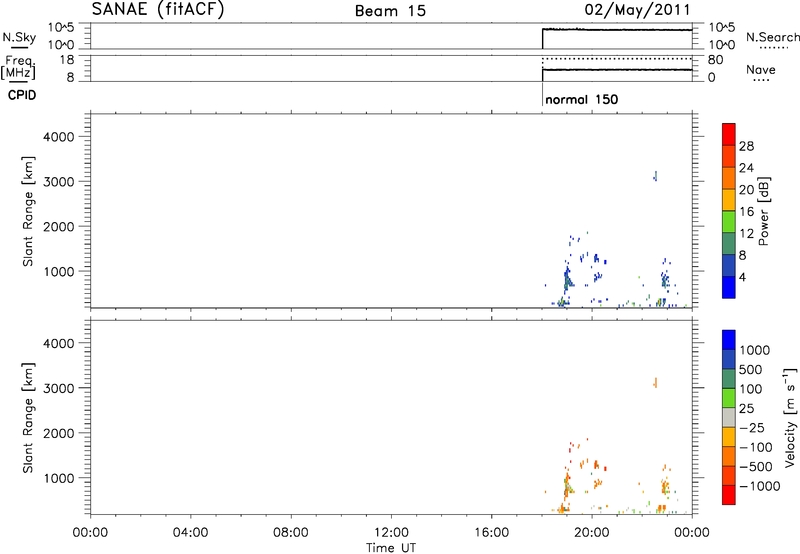
Task: Click the 10^5 left noise axis label
Action: pos(61,28)
